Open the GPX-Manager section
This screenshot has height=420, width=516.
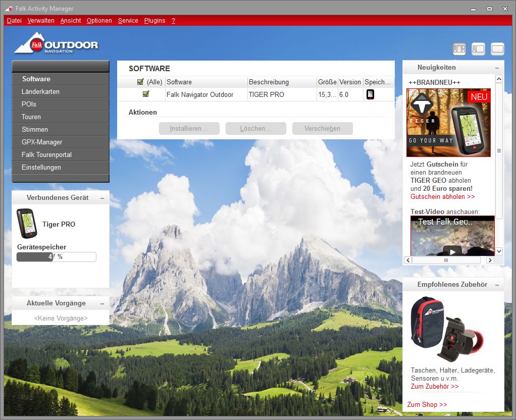click(x=61, y=142)
